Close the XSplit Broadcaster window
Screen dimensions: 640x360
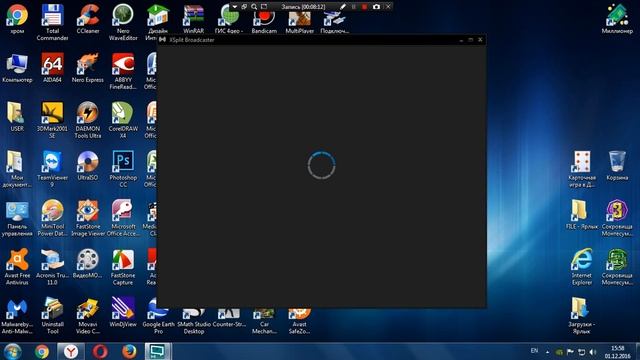tap(480, 40)
